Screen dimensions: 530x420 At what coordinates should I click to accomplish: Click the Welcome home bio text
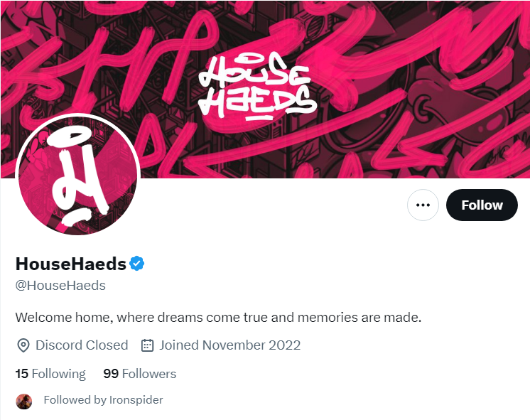click(218, 318)
